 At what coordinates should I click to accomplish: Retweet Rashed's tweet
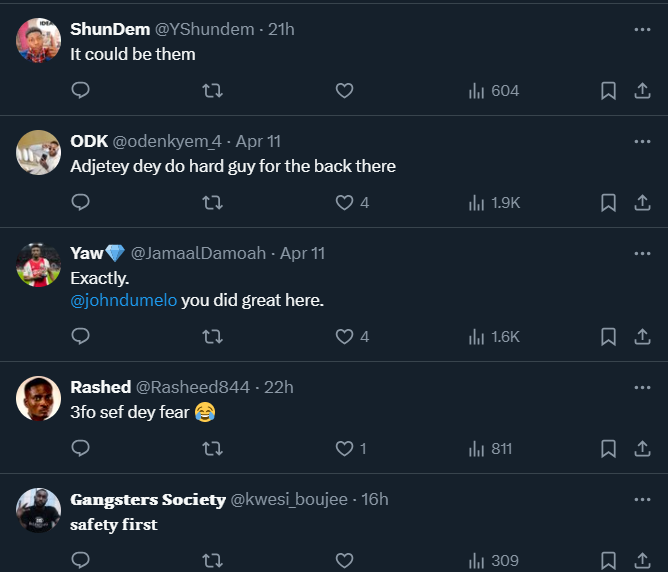click(x=212, y=449)
